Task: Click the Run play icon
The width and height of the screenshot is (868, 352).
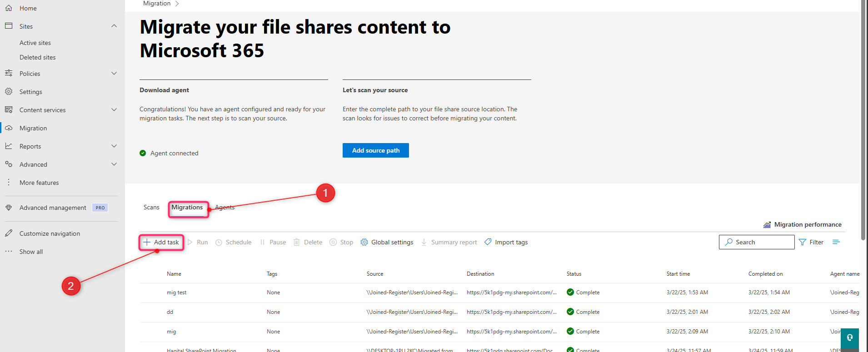Action: (x=190, y=242)
